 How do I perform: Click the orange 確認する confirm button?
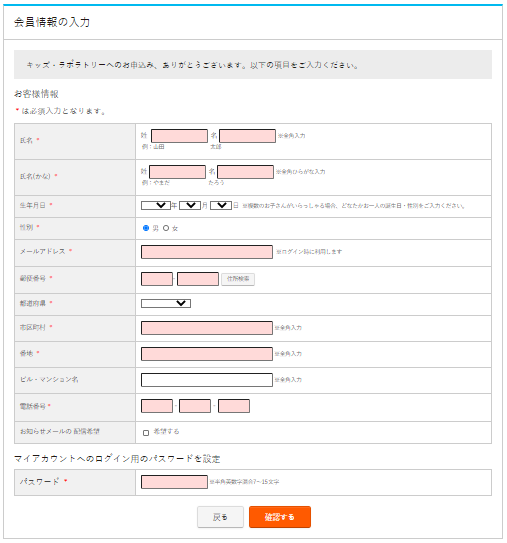[280, 517]
